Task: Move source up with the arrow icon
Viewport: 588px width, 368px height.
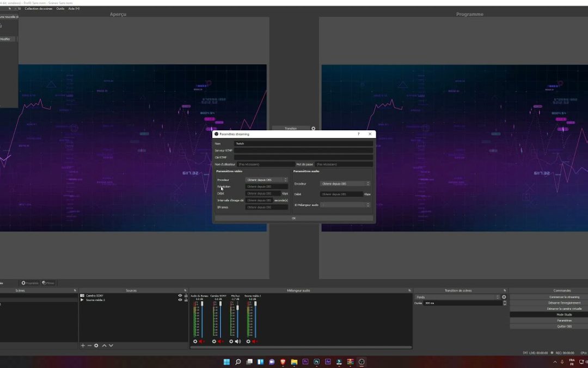Action: (104, 345)
